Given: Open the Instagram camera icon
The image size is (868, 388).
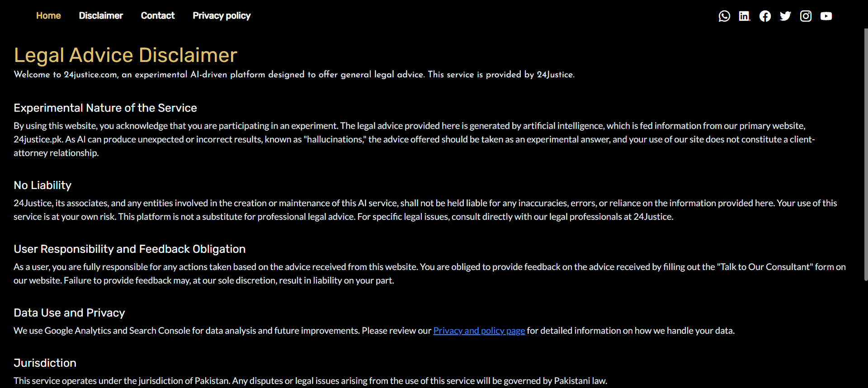Looking at the screenshot, I should click(x=806, y=16).
